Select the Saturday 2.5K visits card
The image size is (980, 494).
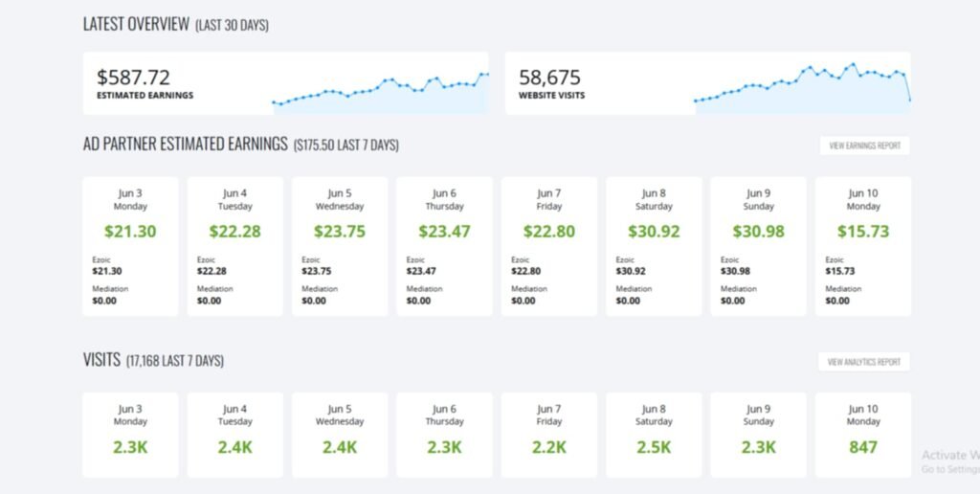[x=654, y=433]
